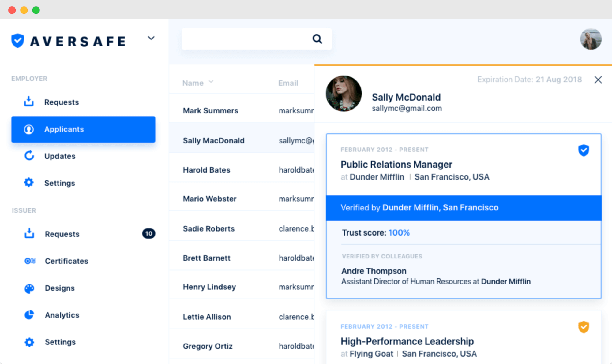
Task: Click the Flying Goat company name
Action: [x=371, y=354]
